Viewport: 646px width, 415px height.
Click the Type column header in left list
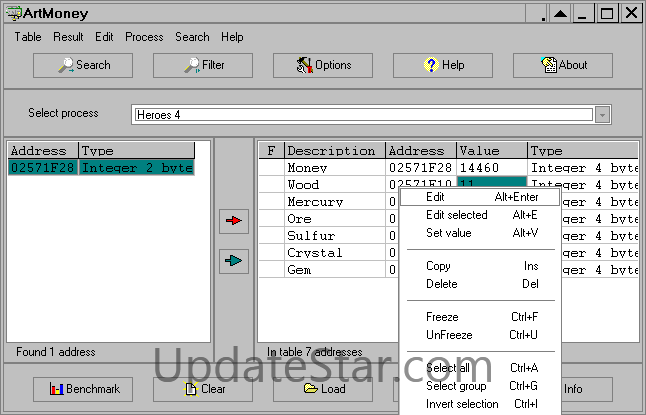tap(136, 150)
